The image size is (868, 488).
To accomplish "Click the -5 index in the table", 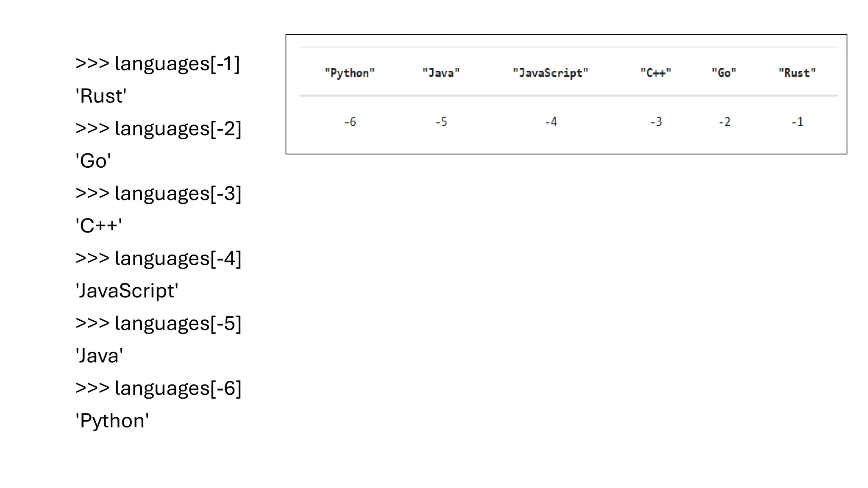I will pos(441,122).
